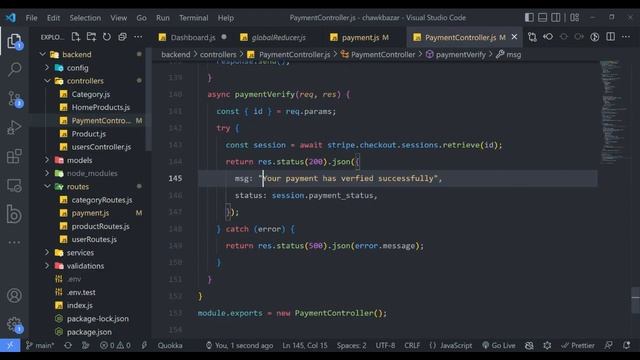Open the Manage gear in activity bar

[x=14, y=324]
